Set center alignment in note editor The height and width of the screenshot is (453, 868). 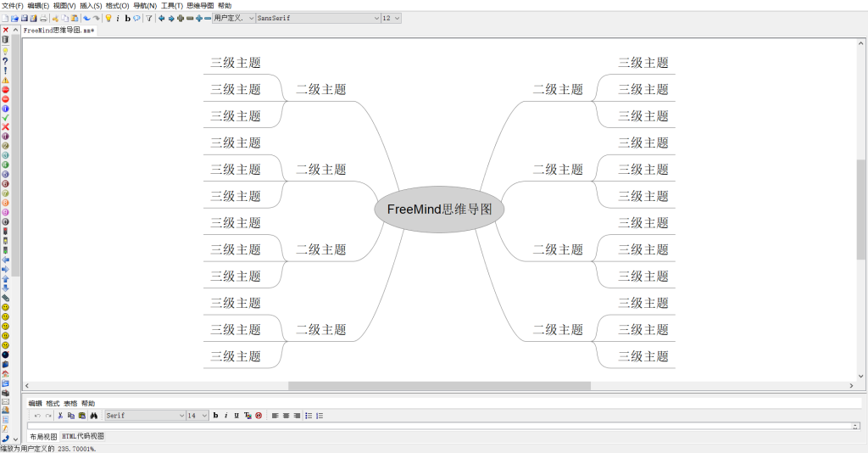(x=287, y=416)
